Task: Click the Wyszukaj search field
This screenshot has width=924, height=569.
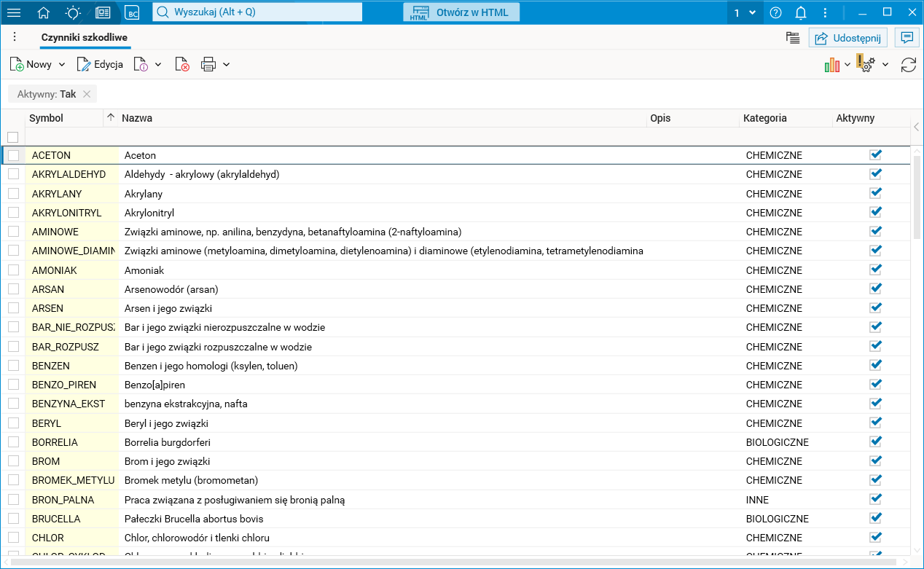Action: pyautogui.click(x=257, y=12)
